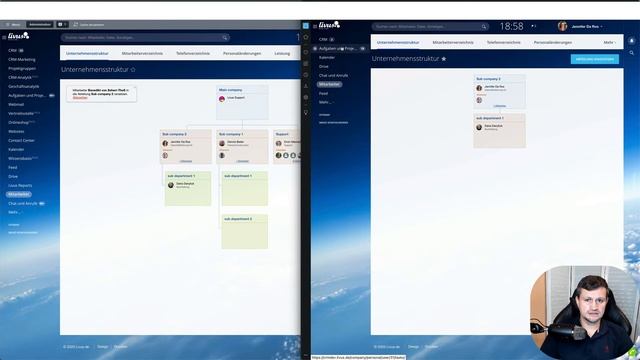Toggle hamburger menu icon in right window

click(315, 26)
